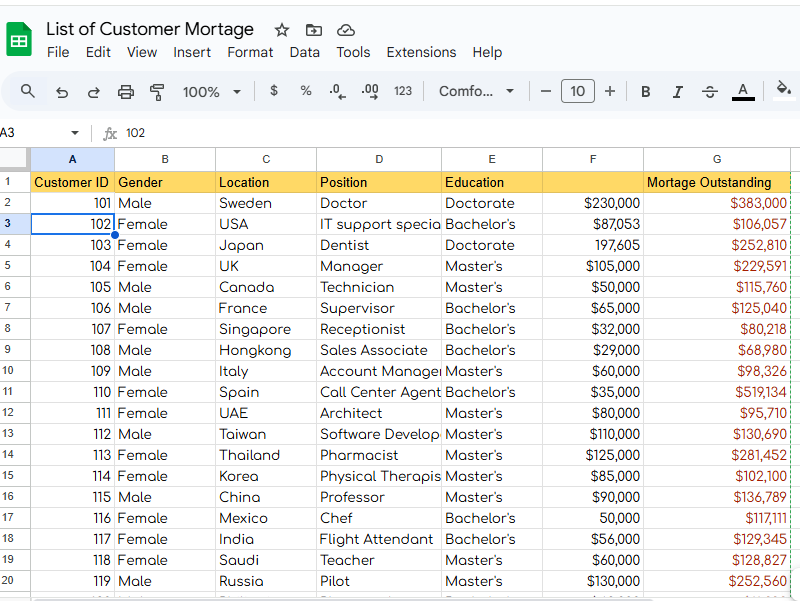Open the name box dropdown arrow
The height and width of the screenshot is (601, 800).
pyautogui.click(x=75, y=133)
